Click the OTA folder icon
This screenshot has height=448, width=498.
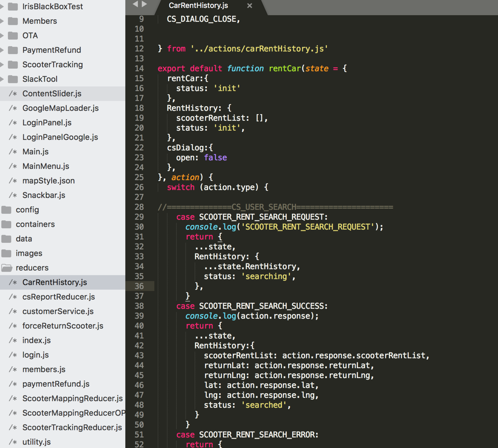pyautogui.click(x=13, y=35)
